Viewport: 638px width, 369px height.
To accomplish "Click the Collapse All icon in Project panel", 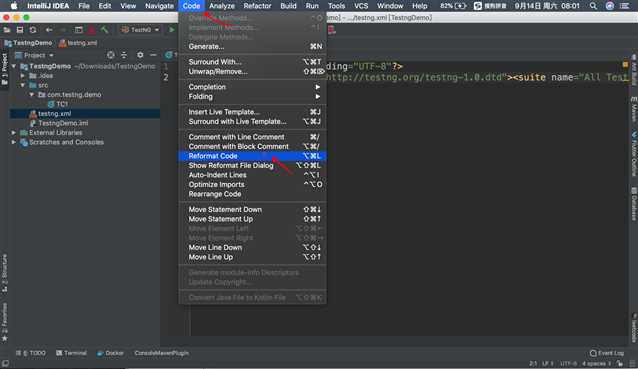I will pyautogui.click(x=124, y=55).
